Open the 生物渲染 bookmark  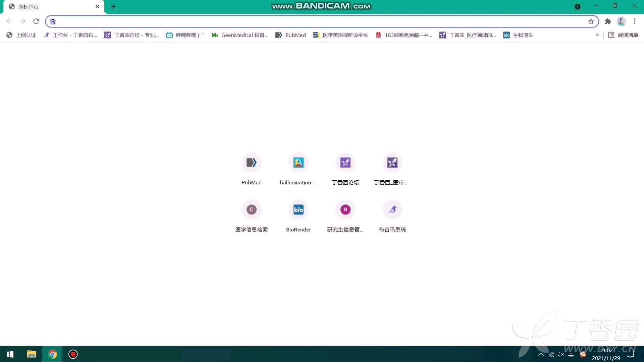click(x=518, y=35)
